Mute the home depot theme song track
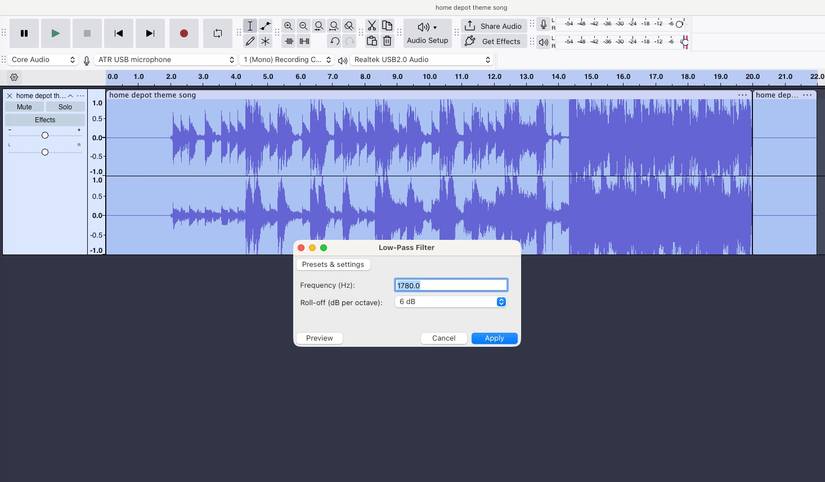 tap(24, 107)
